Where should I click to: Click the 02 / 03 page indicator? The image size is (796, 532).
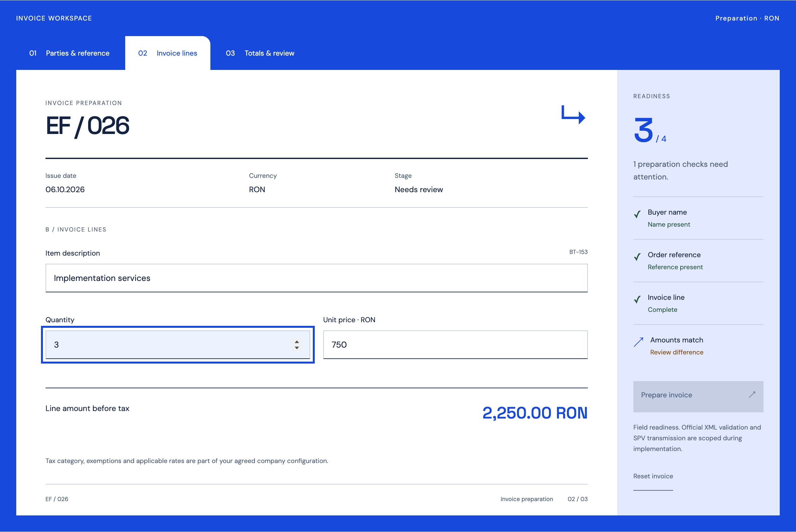click(x=577, y=499)
